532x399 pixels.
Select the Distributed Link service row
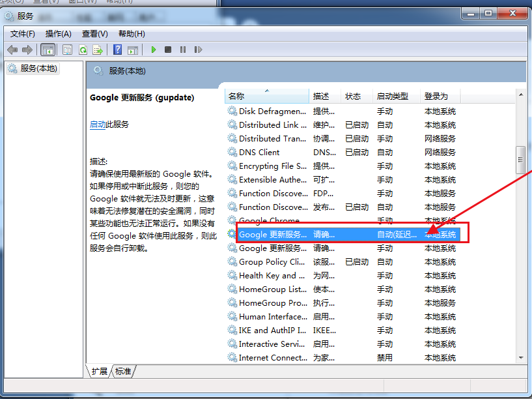342,125
